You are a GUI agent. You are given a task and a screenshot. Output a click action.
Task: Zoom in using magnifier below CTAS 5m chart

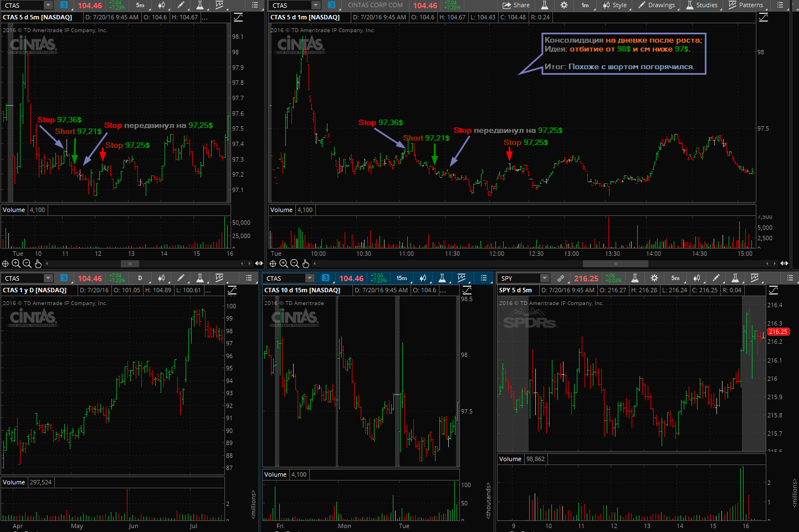click(16, 264)
